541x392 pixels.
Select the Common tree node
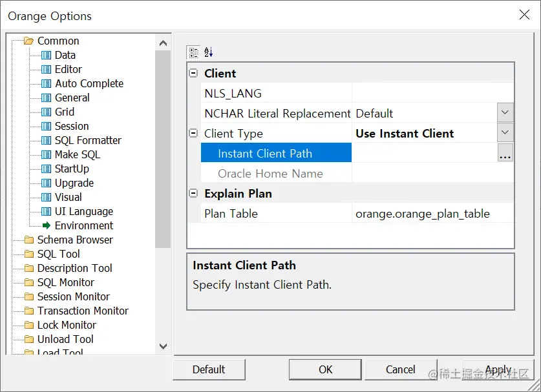tap(58, 41)
